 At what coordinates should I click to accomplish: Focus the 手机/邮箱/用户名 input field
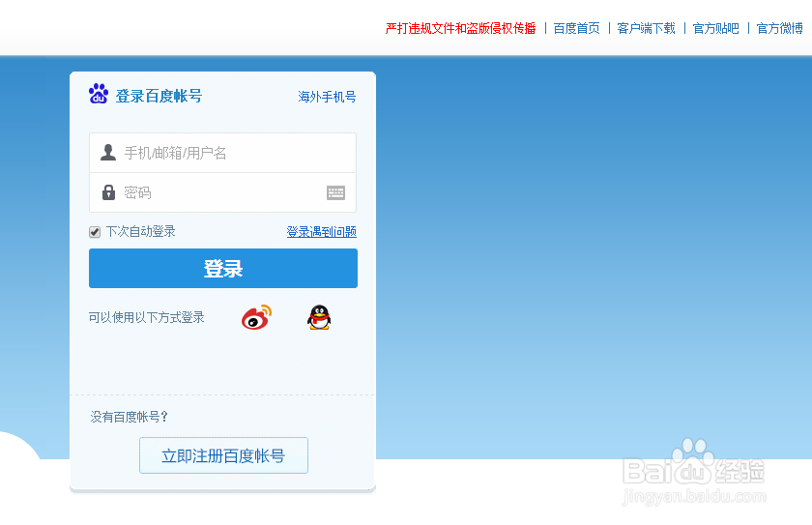[222, 153]
